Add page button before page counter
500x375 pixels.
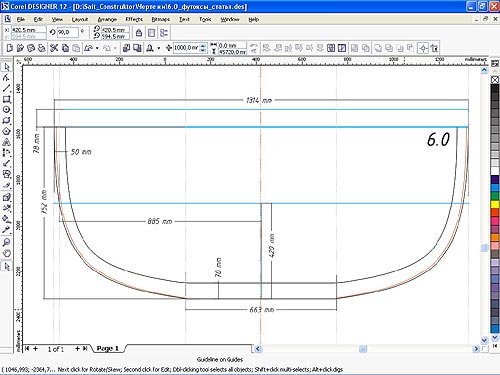pos(35,348)
